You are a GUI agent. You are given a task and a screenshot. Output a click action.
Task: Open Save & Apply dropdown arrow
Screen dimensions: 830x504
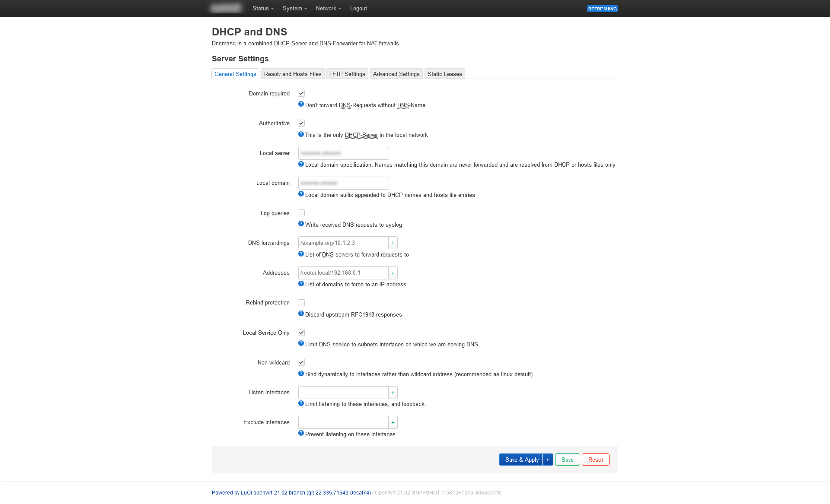[547, 460]
